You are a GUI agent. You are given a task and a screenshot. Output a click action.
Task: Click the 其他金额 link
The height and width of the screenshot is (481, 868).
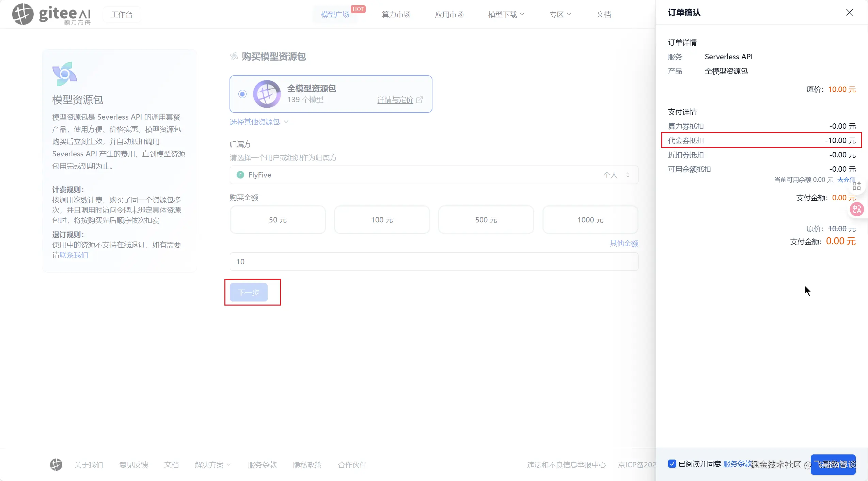coord(624,244)
